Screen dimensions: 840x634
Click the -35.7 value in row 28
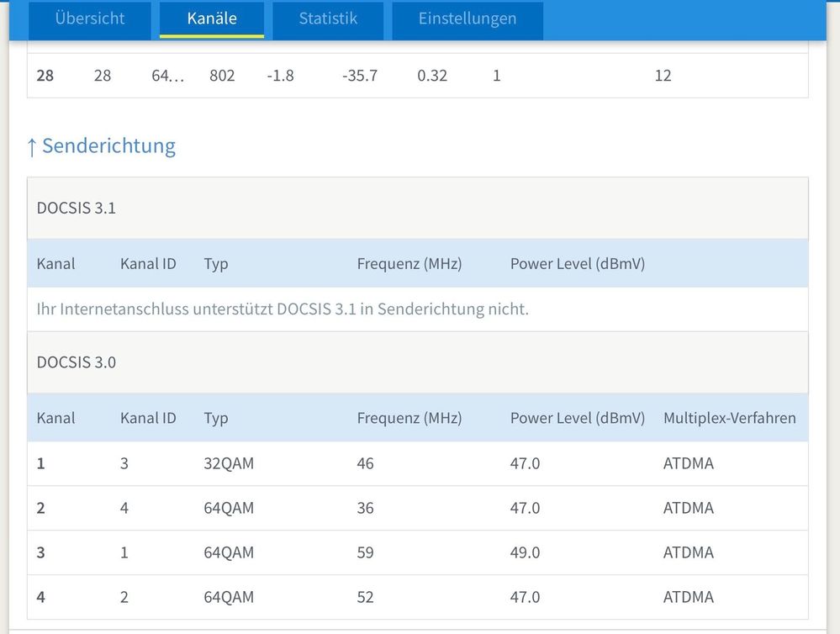(360, 76)
